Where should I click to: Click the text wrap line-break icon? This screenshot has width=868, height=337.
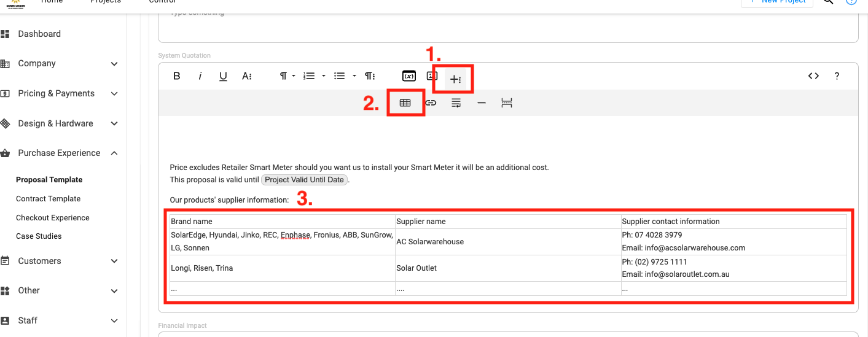point(456,103)
